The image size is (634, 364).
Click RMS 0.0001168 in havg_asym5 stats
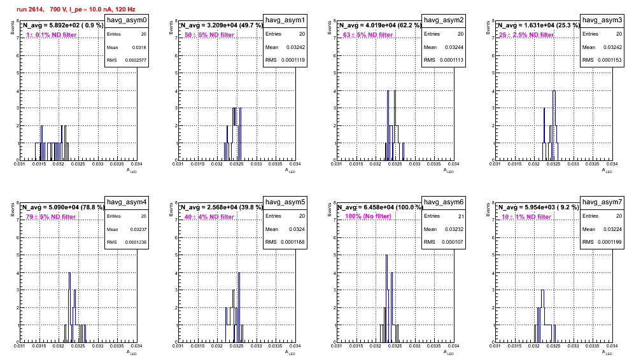(285, 242)
